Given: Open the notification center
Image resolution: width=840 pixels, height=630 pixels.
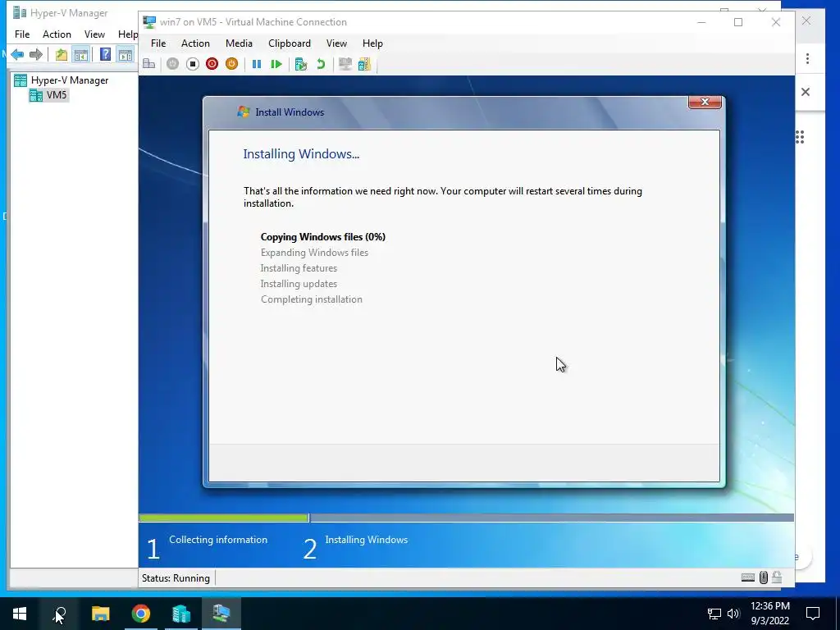Looking at the screenshot, I should tap(813, 614).
